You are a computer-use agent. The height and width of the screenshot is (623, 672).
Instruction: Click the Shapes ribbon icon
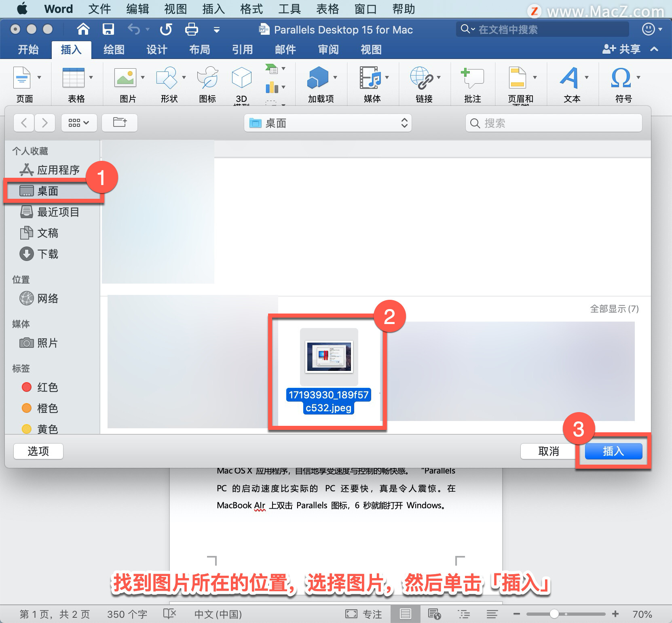[x=167, y=77]
